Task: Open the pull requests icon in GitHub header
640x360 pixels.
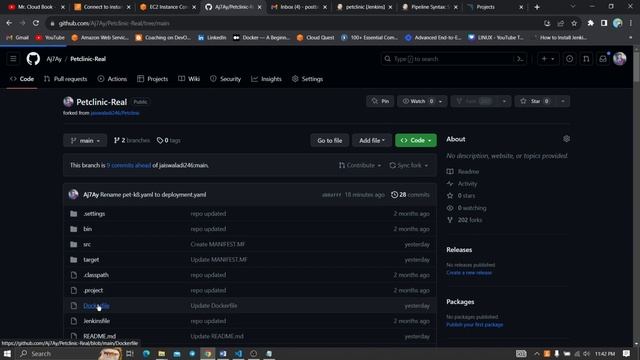Action: coord(586,59)
